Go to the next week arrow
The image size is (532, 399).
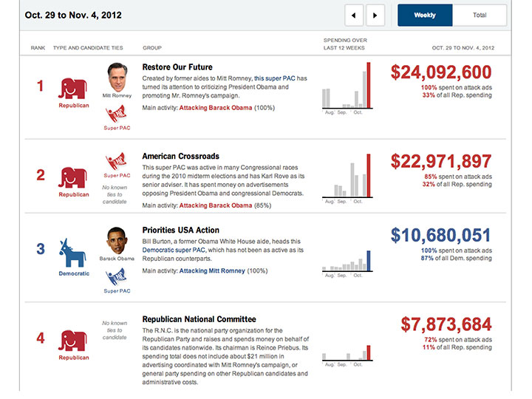375,16
